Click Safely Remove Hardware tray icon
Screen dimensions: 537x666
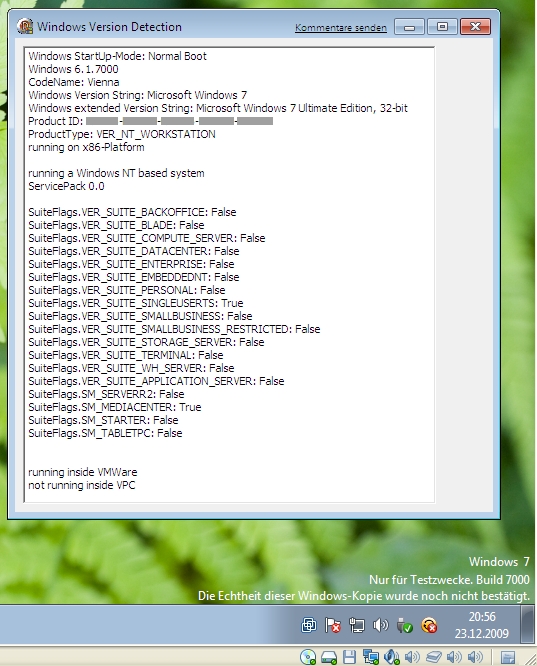pyautogui.click(x=404, y=625)
